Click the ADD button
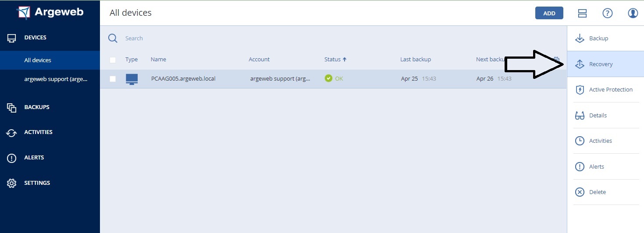 pos(549,13)
